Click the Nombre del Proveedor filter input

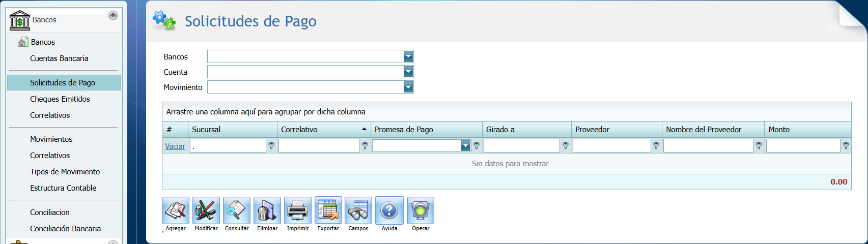coord(708,146)
